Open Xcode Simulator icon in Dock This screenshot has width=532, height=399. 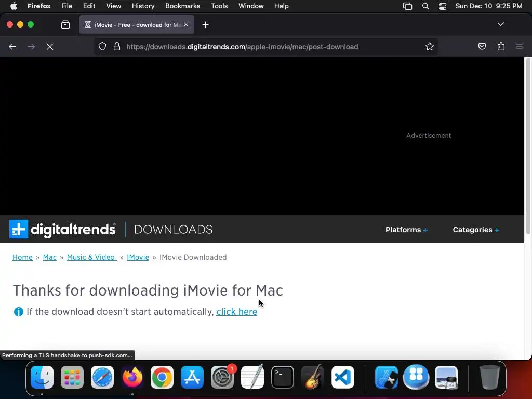click(x=386, y=377)
